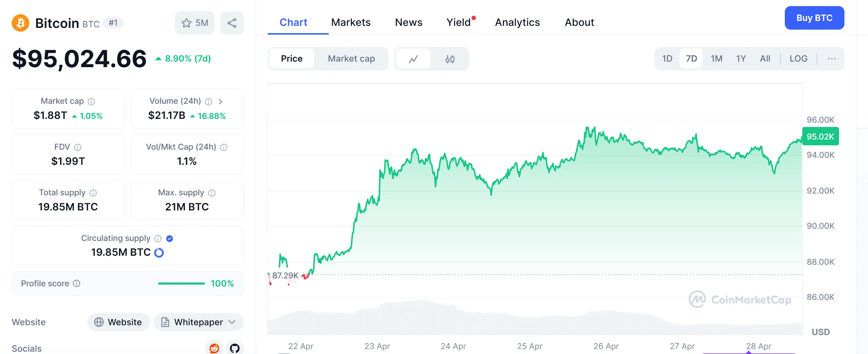
Task: Click the circulating supply progress ring icon
Action: point(159,252)
